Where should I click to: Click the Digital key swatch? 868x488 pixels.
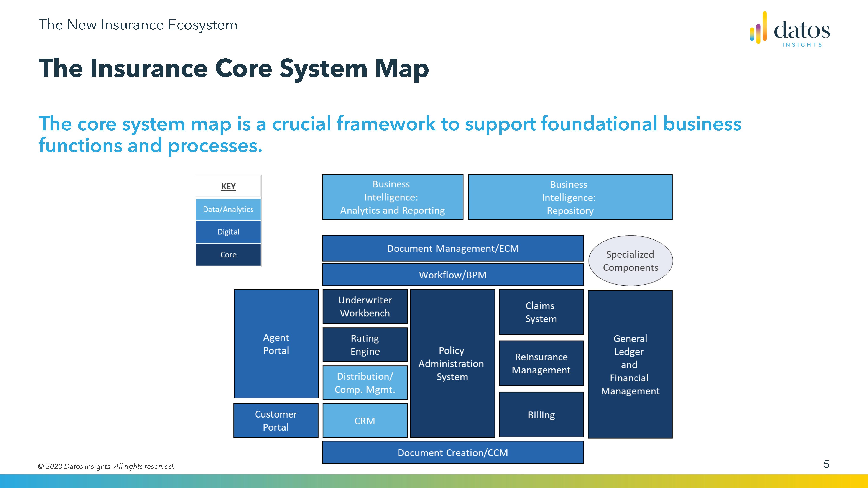click(x=228, y=232)
